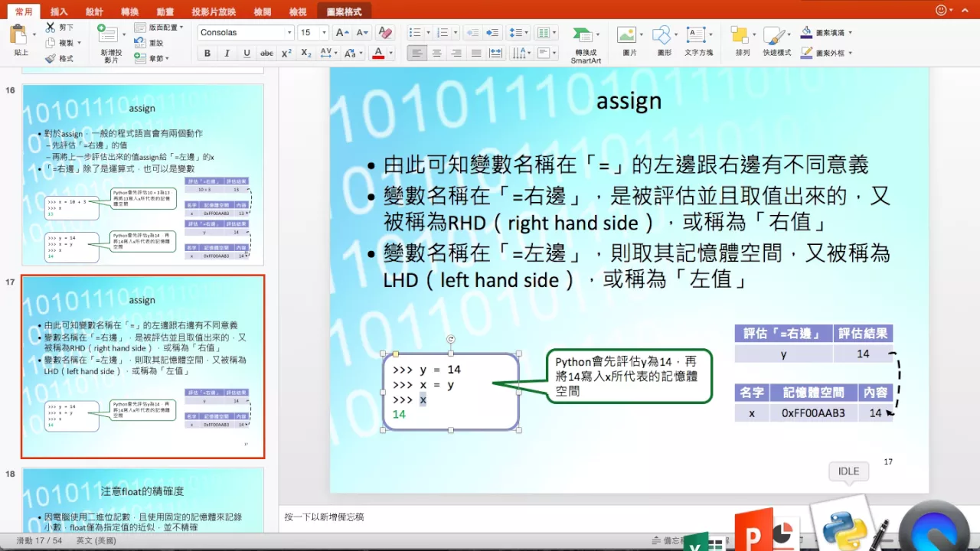Open the Transitions (轉換) ribbon tab

(x=129, y=11)
